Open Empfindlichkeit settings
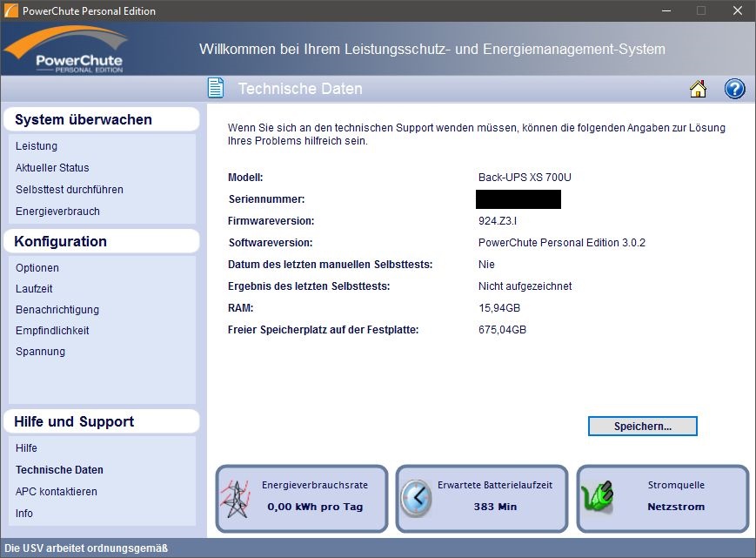The width and height of the screenshot is (756, 558). click(52, 331)
